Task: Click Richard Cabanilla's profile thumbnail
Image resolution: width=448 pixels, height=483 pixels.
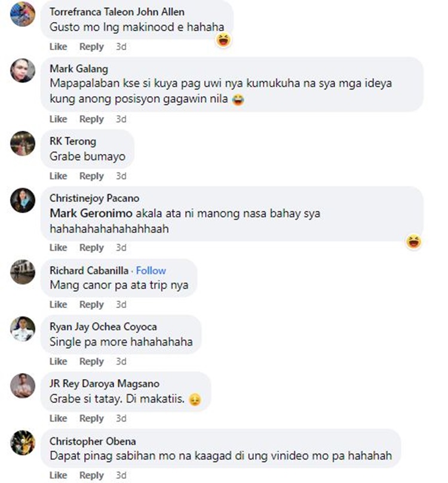Action: tap(23, 272)
